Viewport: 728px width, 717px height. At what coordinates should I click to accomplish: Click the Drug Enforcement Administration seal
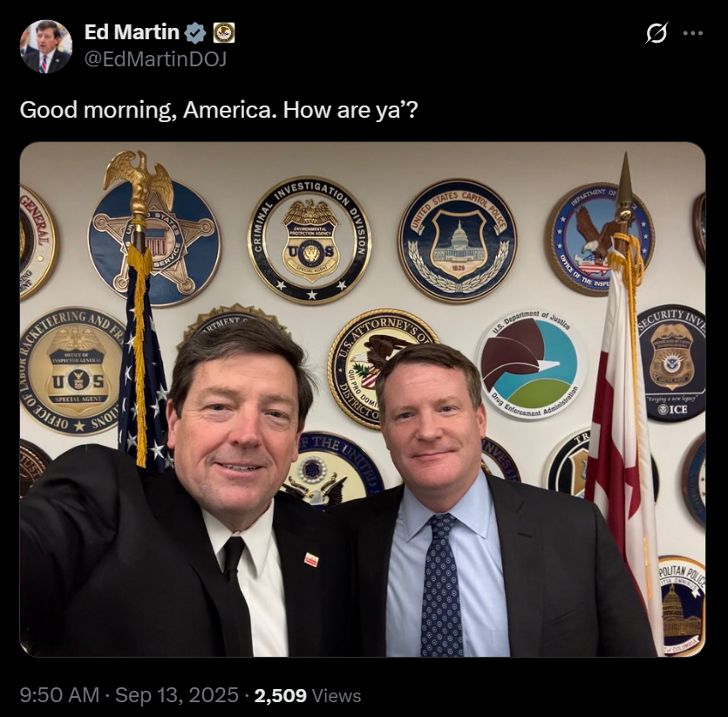coord(531,363)
